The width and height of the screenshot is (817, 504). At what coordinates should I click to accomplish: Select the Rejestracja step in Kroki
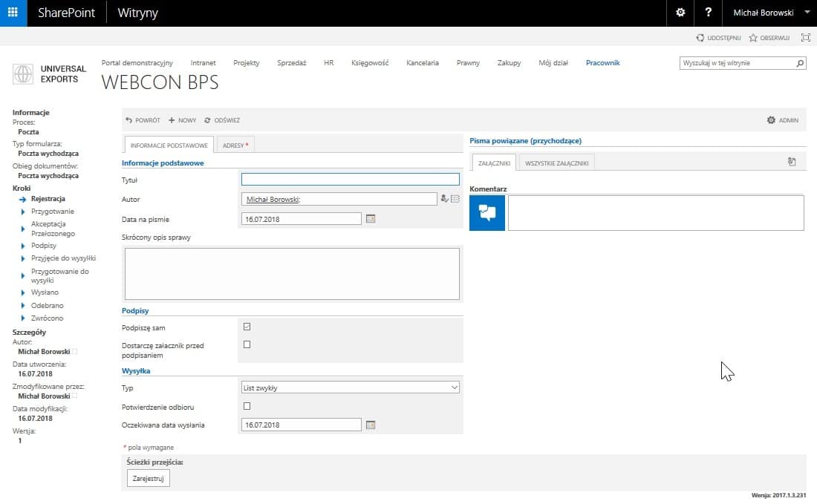coord(48,199)
